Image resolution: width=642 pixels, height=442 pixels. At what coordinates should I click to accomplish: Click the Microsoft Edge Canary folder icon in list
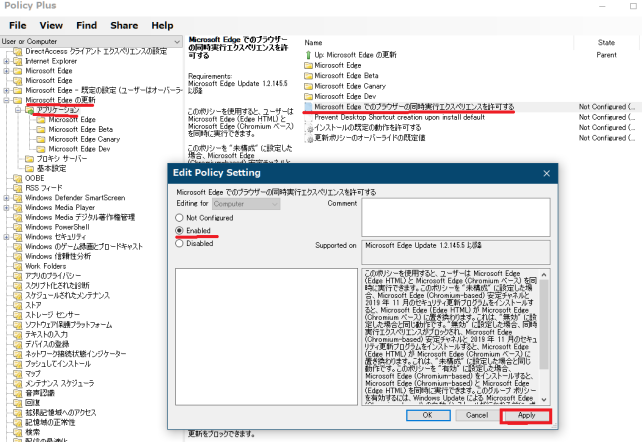click(308, 86)
